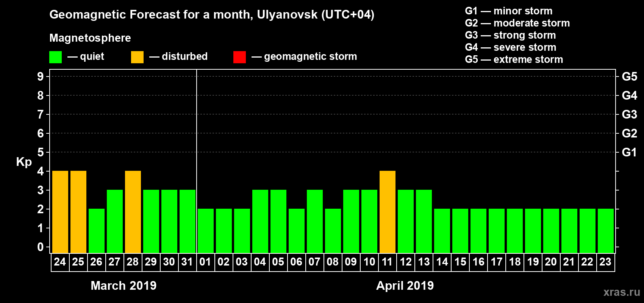Click the Magnetosphere heading
The width and height of the screenshot is (644, 303).
90,38
